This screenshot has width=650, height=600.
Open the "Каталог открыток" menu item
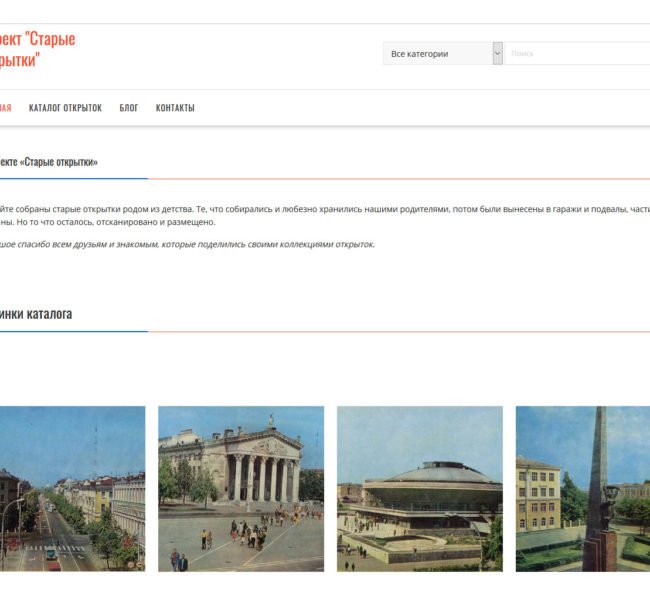(65, 108)
